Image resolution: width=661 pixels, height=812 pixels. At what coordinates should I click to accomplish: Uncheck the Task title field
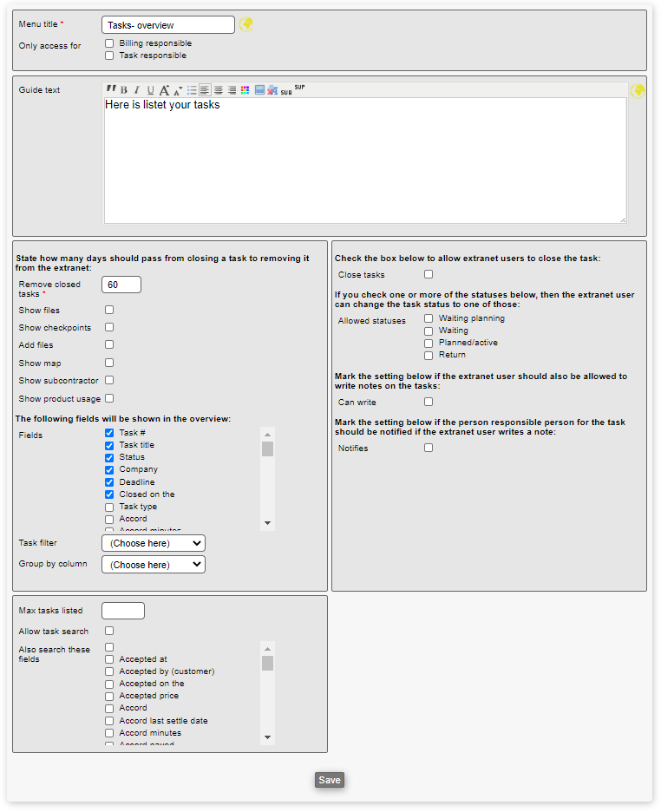point(109,445)
